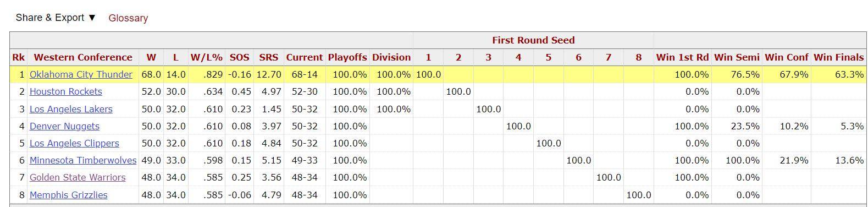Image resolution: width=868 pixels, height=207 pixels.
Task: Sort table by W/L% column header
Action: 207,57
